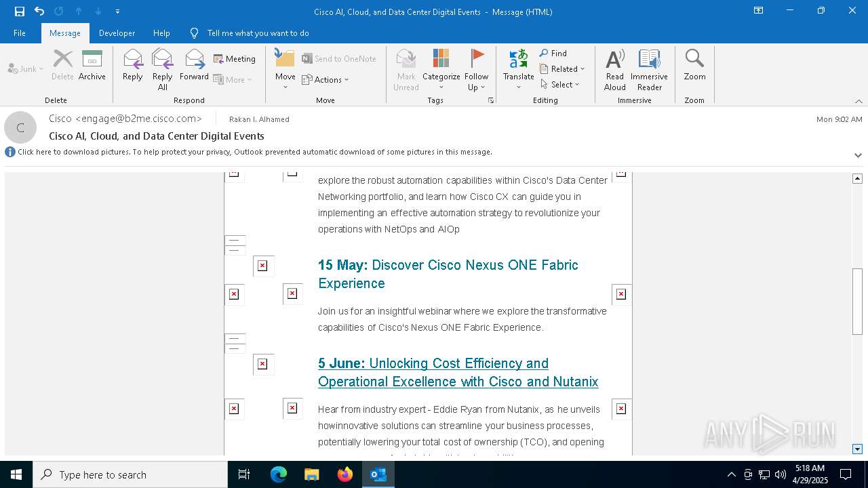Click the message scrollbar up arrow

pyautogui.click(x=857, y=178)
